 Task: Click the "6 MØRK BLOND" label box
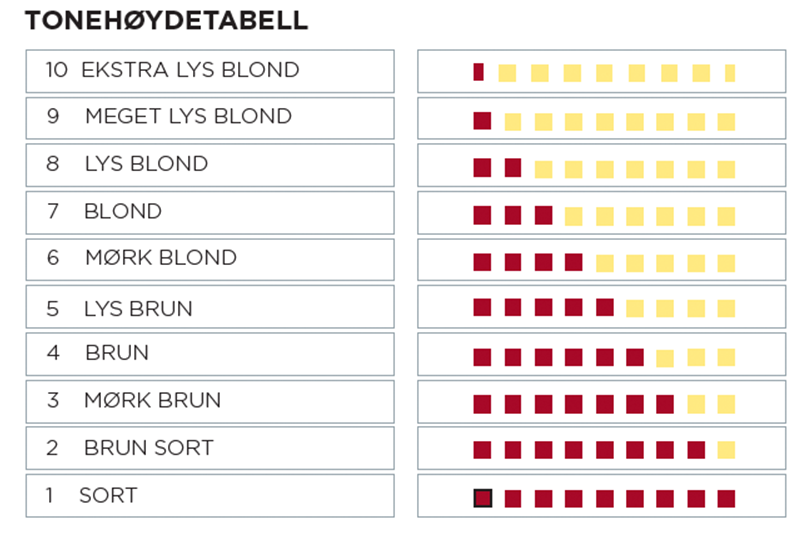(x=210, y=258)
